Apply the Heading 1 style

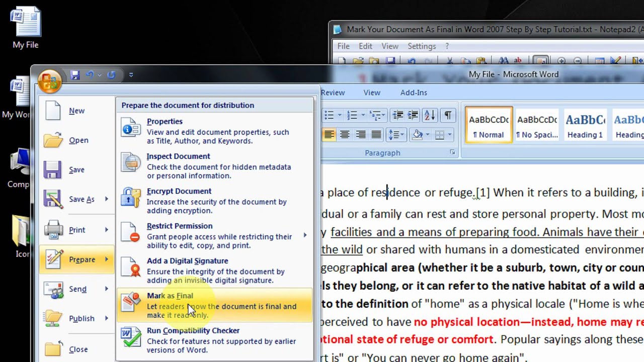585,125
